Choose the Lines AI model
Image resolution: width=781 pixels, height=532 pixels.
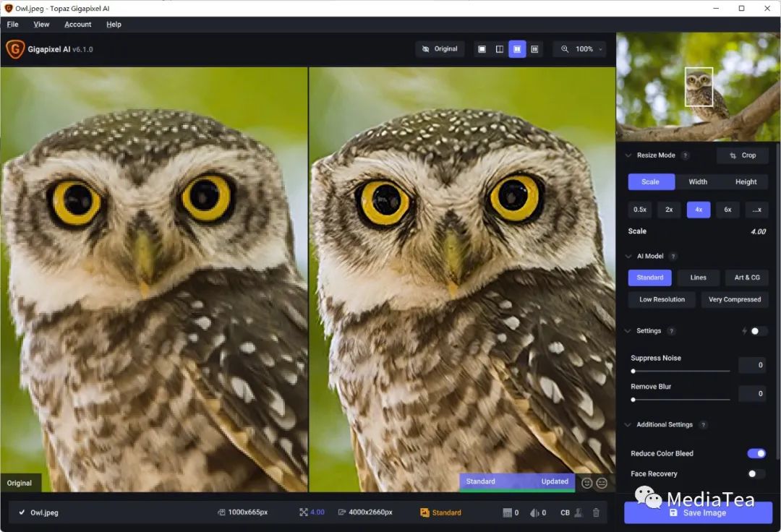(x=699, y=278)
